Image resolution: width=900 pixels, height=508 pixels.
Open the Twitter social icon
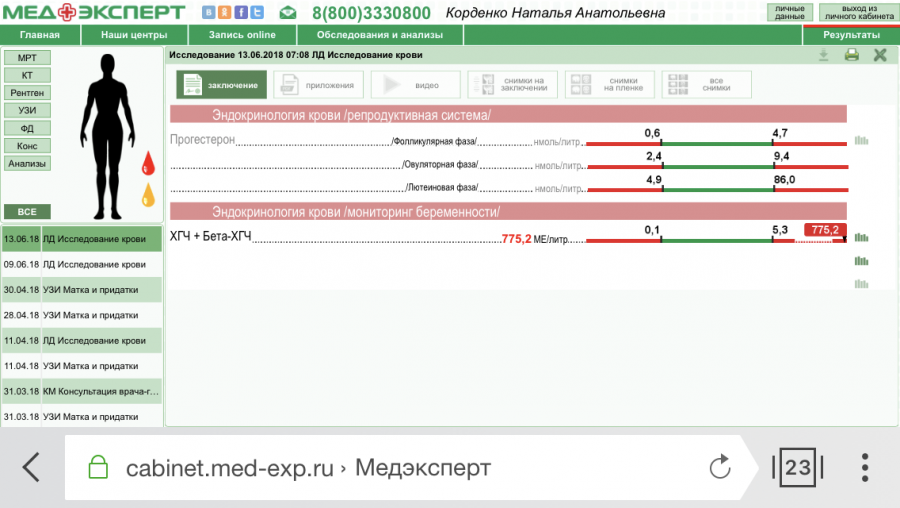(x=257, y=12)
